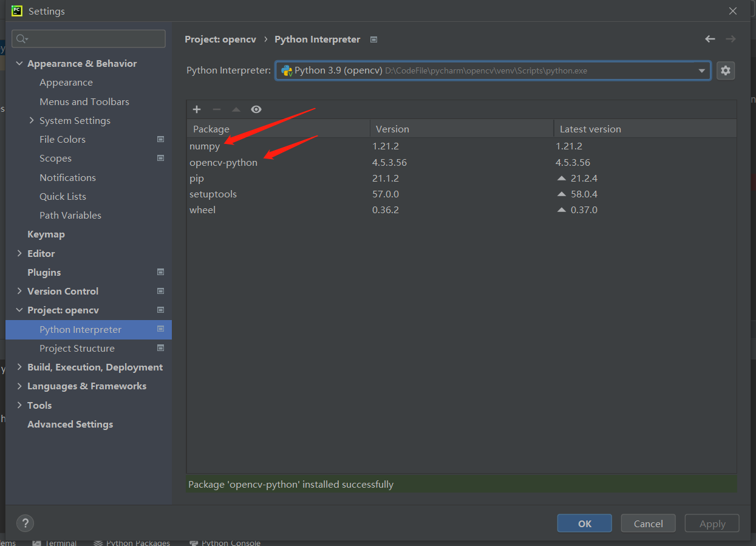Open the Advanced Settings page
Screen dimensions: 756x546
click(x=70, y=424)
